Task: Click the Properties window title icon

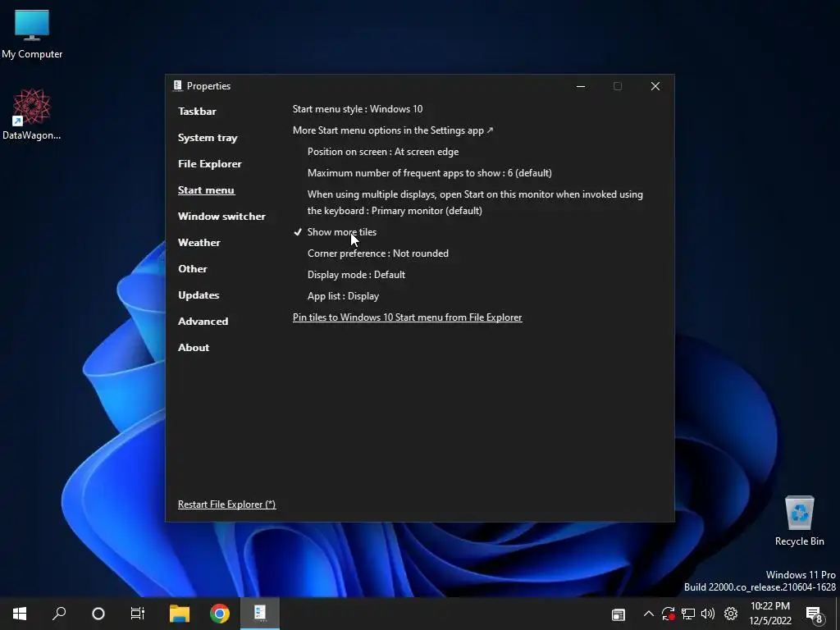Action: pos(178,85)
